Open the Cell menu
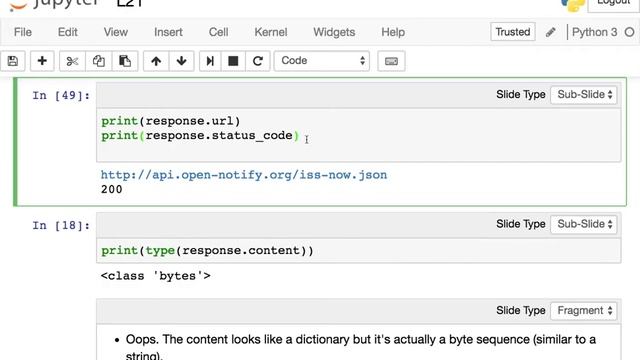Viewport: 640px width, 360px height. click(x=218, y=32)
